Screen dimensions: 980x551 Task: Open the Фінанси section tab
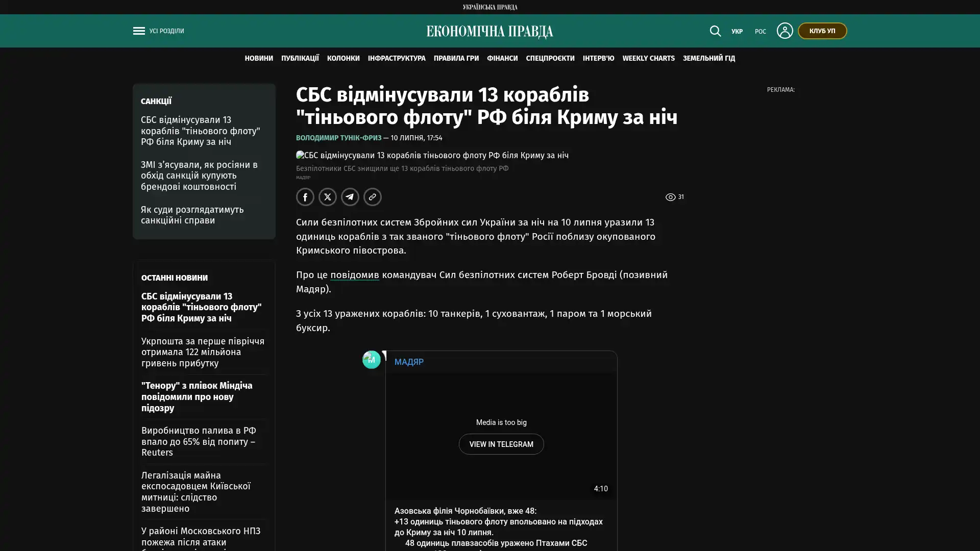point(502,59)
